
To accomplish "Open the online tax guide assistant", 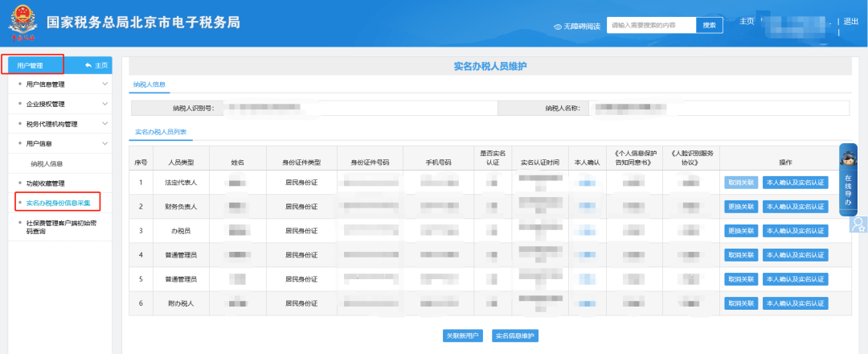I will coord(848,179).
